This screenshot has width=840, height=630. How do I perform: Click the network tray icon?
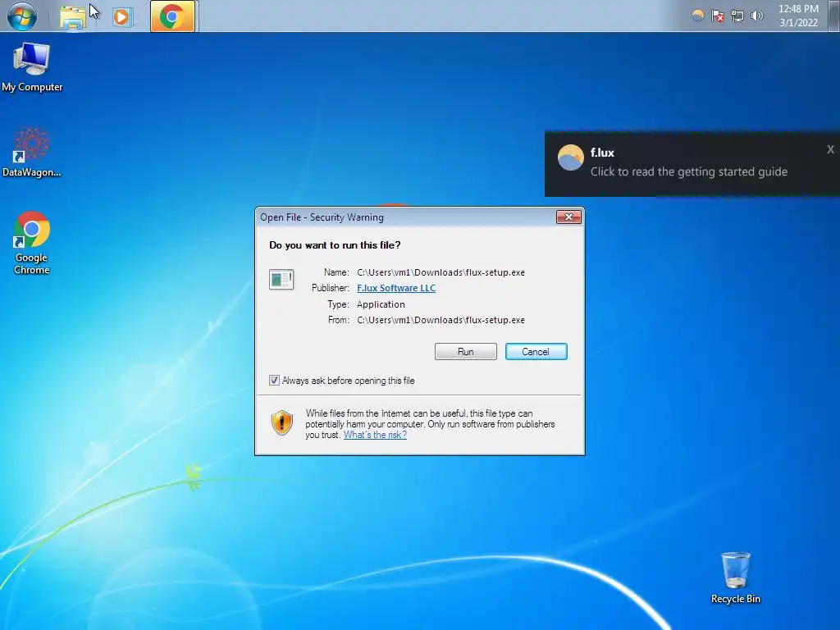[737, 16]
